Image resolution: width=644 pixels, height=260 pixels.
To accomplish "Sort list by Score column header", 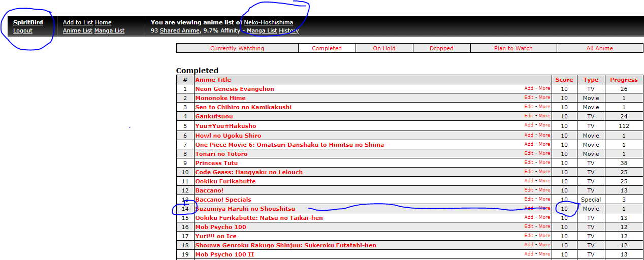I will pos(564,80).
